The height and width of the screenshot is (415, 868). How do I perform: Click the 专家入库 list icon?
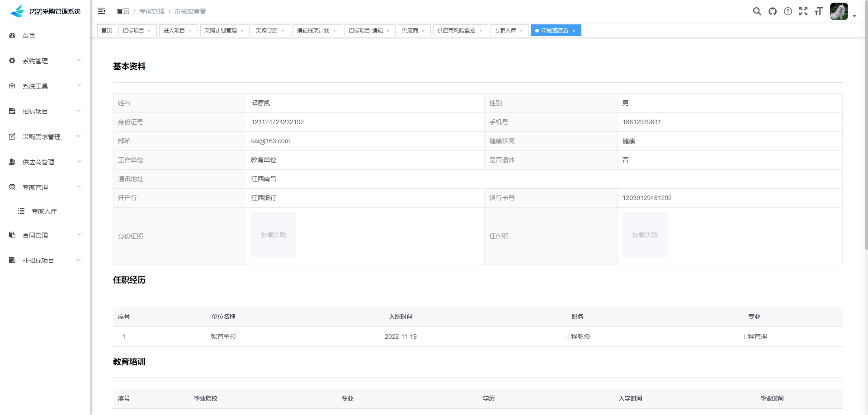(x=21, y=211)
